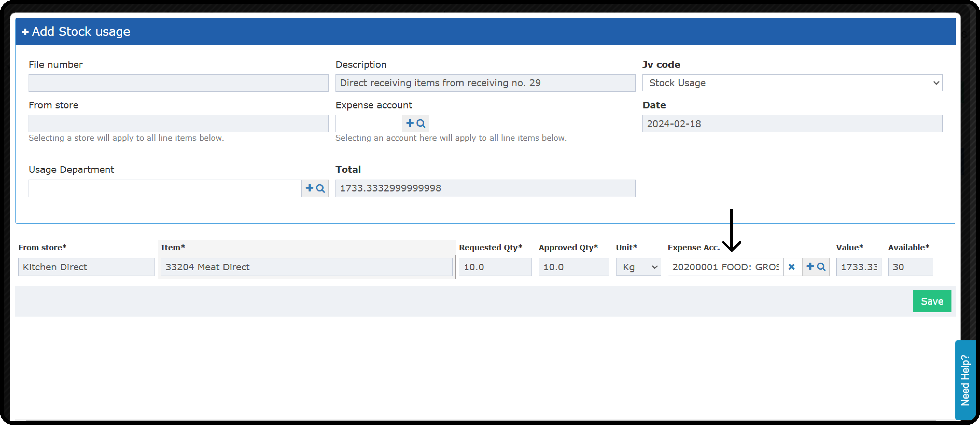The height and width of the screenshot is (425, 980).
Task: Open the Jv code Stock Usage dropdown
Action: (x=792, y=83)
